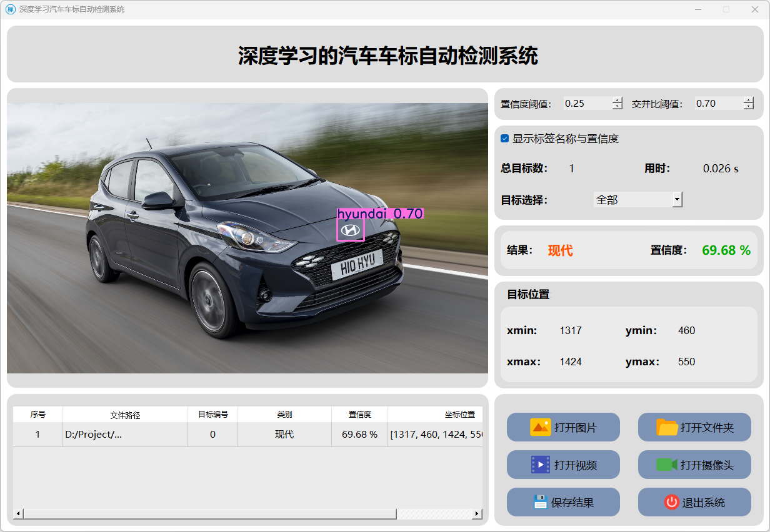Click the red power icon for 退出系统
This screenshot has width=770, height=532.
[671, 502]
